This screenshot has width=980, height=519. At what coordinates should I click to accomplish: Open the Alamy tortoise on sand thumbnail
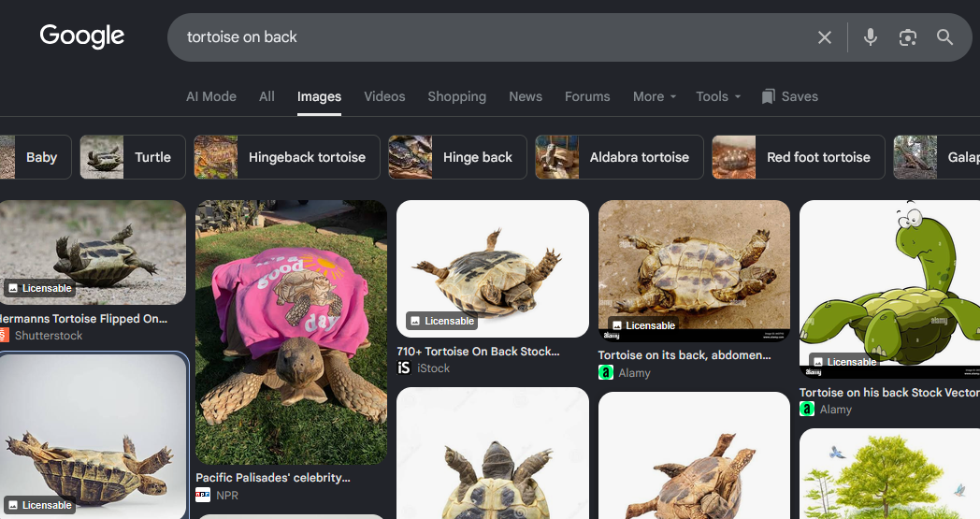pyautogui.click(x=694, y=271)
